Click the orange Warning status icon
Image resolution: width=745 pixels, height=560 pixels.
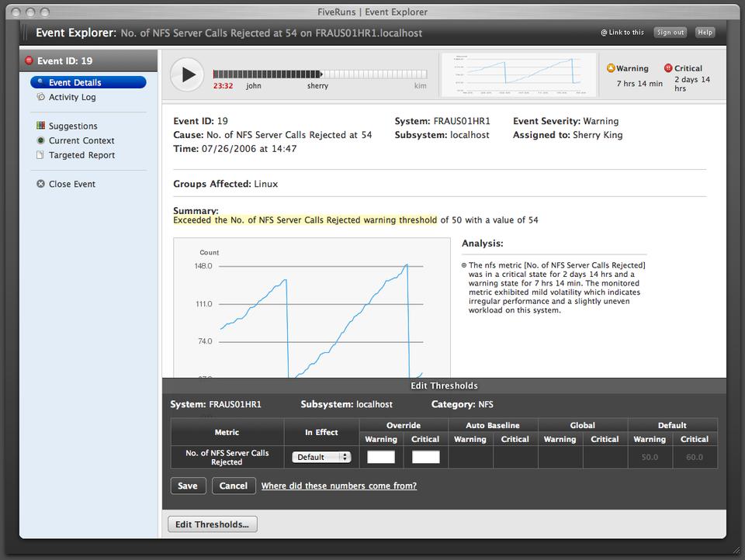tap(611, 68)
